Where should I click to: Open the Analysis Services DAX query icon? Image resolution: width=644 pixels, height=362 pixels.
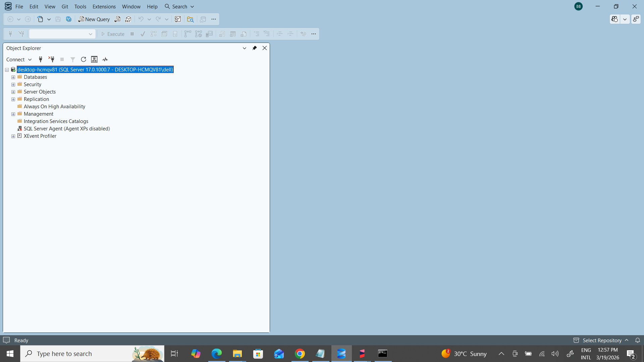[x=128, y=19]
